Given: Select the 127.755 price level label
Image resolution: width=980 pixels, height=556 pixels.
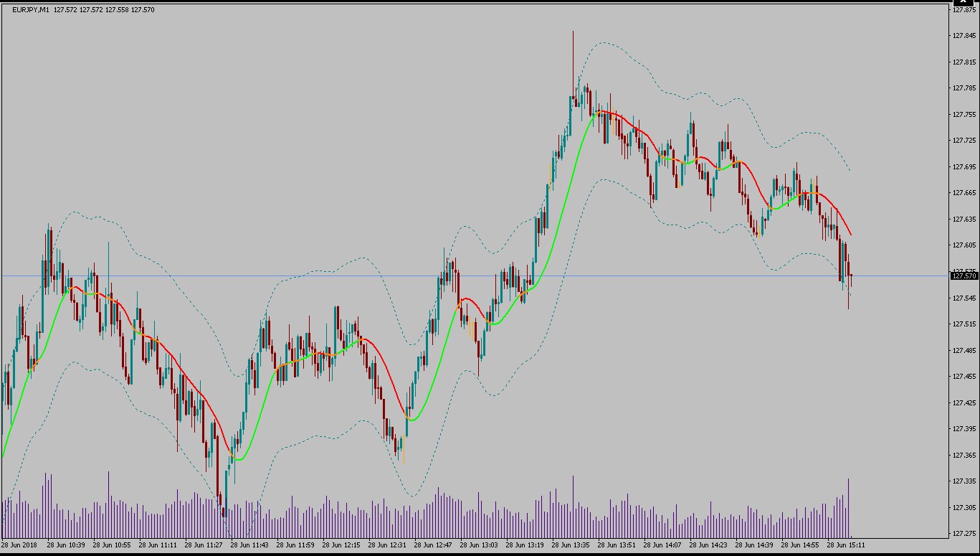Looking at the screenshot, I should click(x=965, y=115).
